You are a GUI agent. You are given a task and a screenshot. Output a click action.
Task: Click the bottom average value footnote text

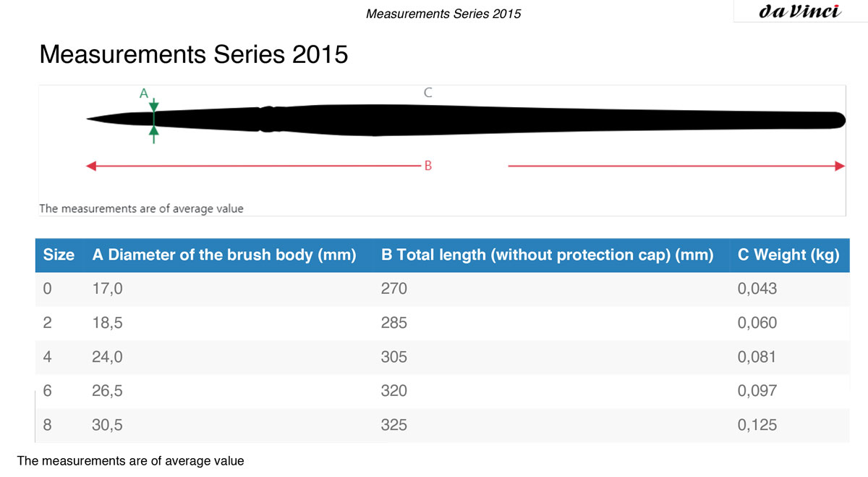click(130, 460)
